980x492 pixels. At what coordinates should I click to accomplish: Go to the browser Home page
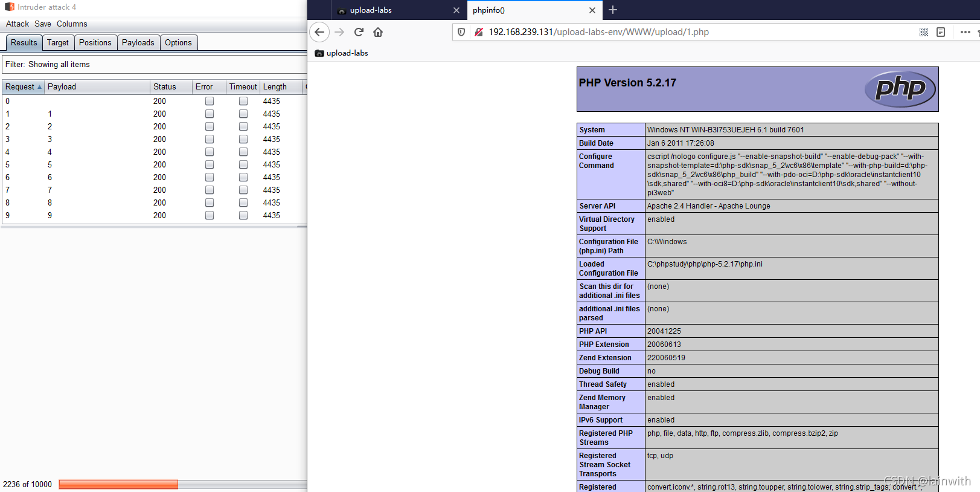point(378,32)
